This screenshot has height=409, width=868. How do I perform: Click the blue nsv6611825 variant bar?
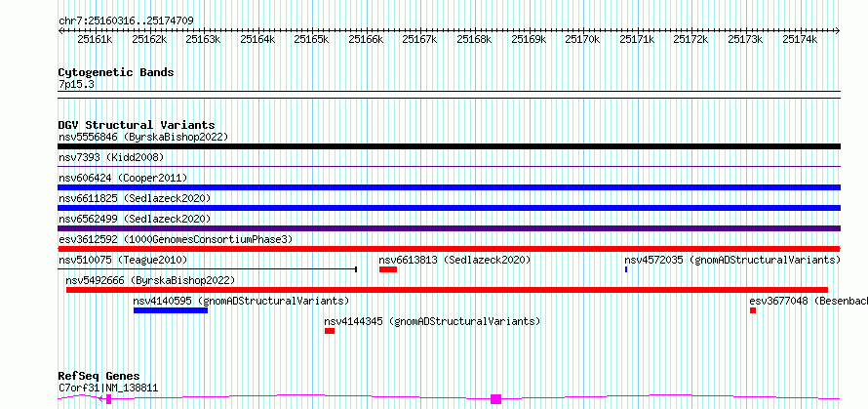pos(449,208)
